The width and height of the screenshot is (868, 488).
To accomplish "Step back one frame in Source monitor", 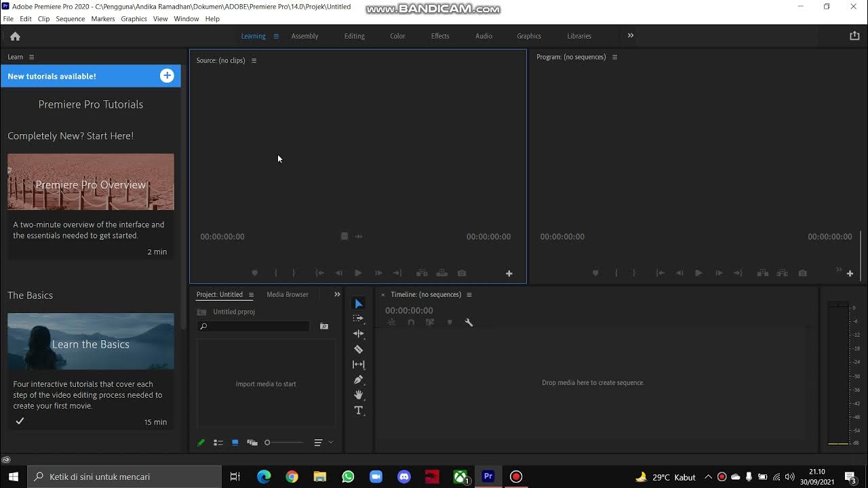I will (x=339, y=273).
